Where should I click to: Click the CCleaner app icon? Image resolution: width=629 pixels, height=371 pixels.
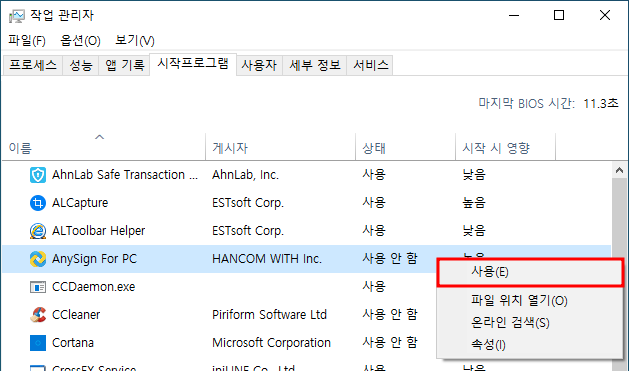pyautogui.click(x=38, y=315)
